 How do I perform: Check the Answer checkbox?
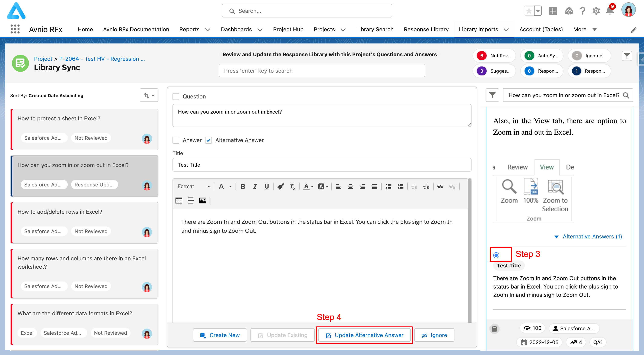176,140
